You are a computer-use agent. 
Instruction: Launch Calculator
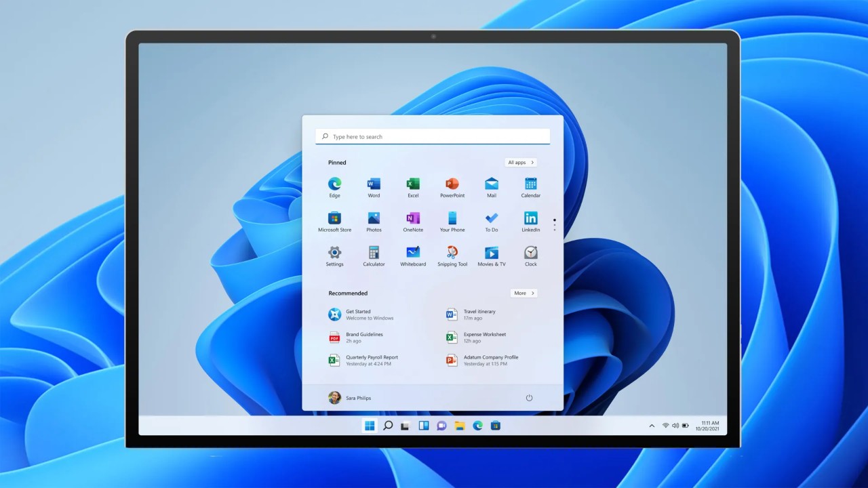[x=374, y=253]
